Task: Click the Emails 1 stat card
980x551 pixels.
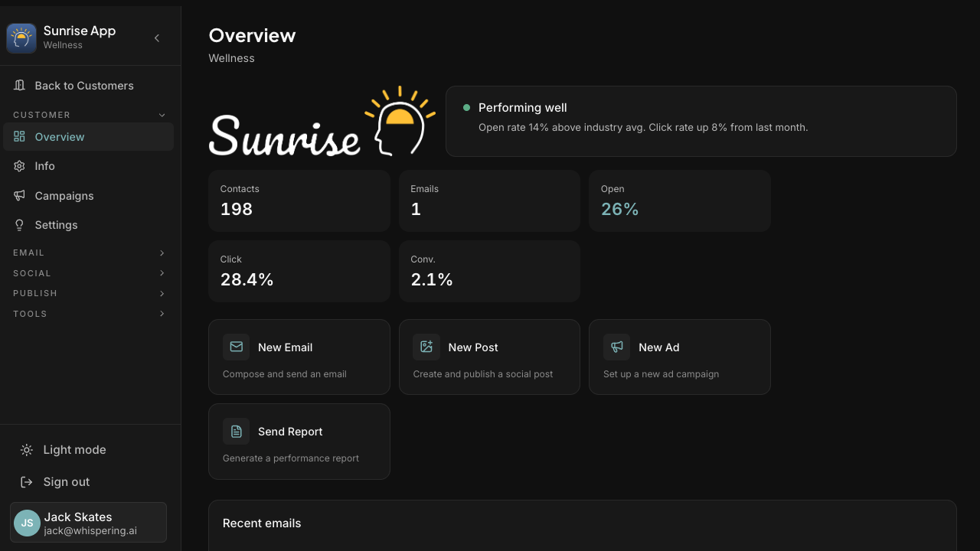Action: 489,201
